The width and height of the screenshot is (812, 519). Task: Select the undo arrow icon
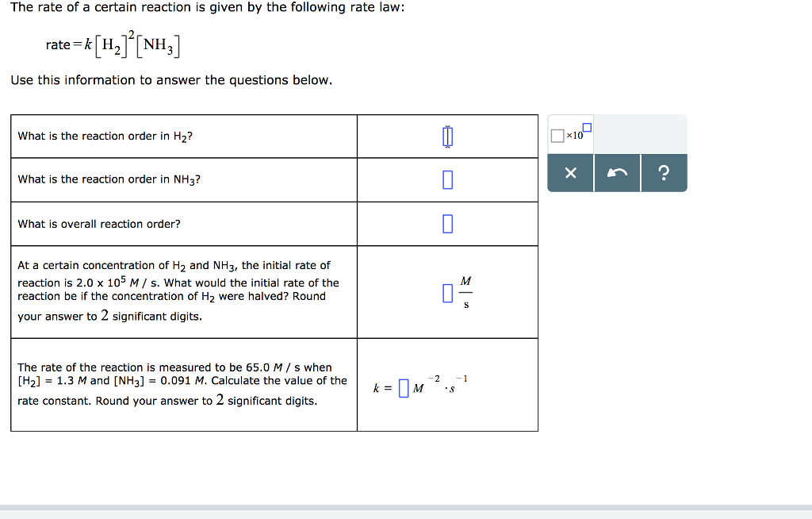click(617, 172)
